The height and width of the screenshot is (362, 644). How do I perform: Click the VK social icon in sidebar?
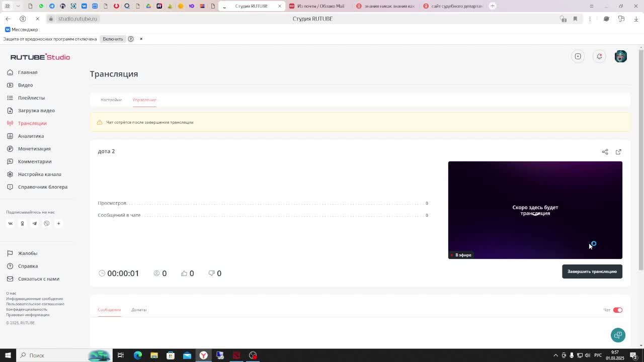[10, 223]
